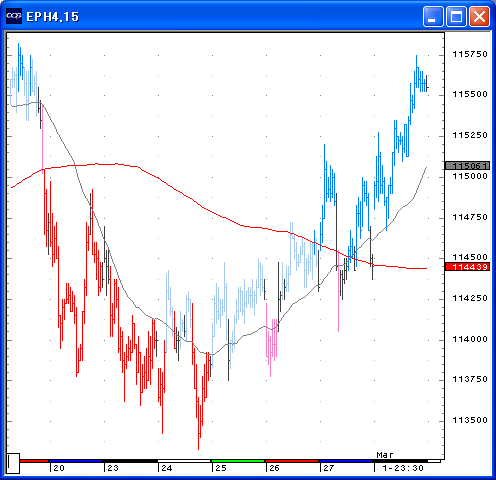
Task: Click date label 27 on time axis
Action: click(x=329, y=468)
